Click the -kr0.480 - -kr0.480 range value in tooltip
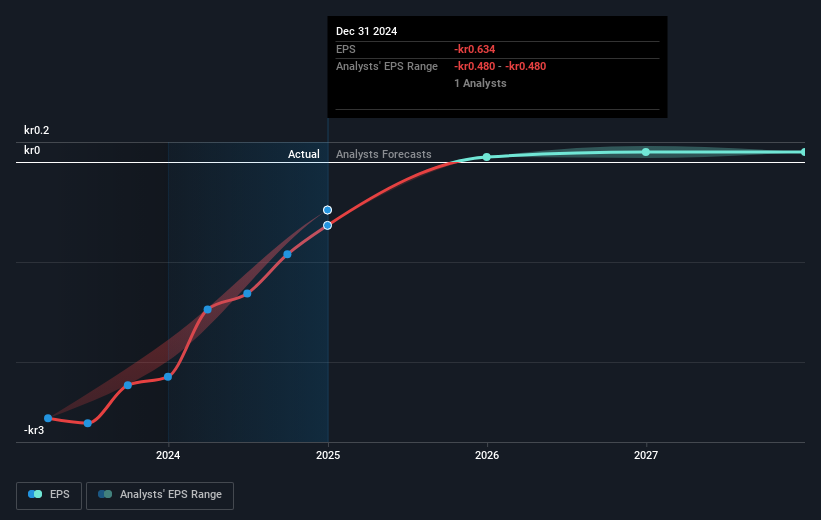The image size is (821, 520). [500, 67]
